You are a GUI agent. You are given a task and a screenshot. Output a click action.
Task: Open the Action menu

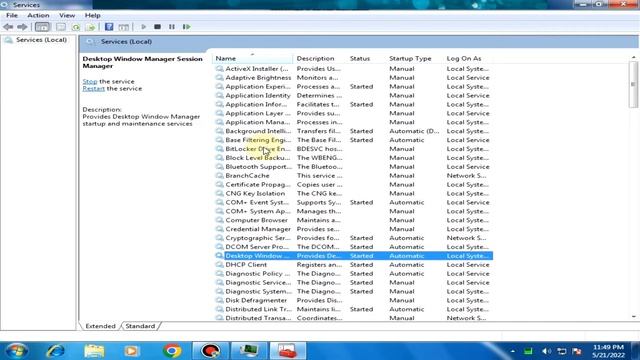tap(38, 15)
